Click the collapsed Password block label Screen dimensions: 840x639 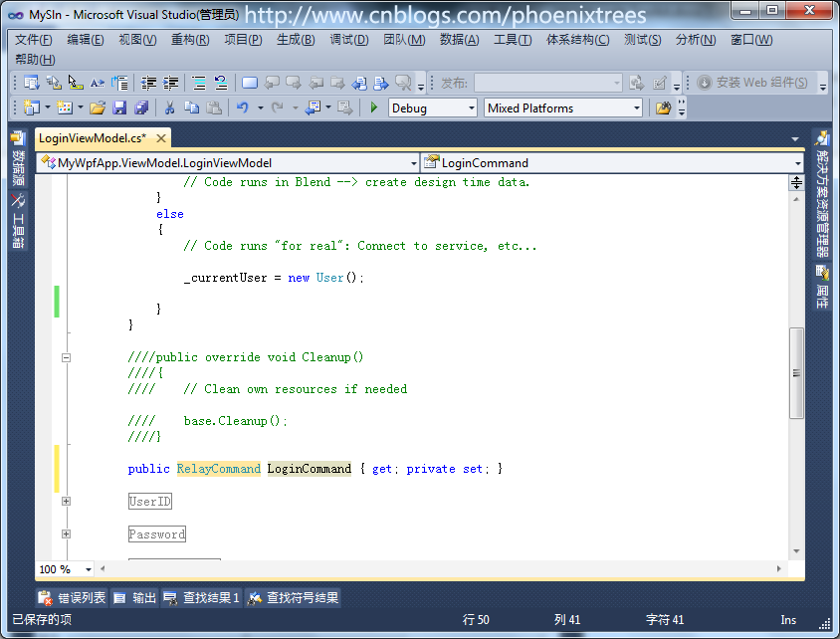pyautogui.click(x=157, y=534)
